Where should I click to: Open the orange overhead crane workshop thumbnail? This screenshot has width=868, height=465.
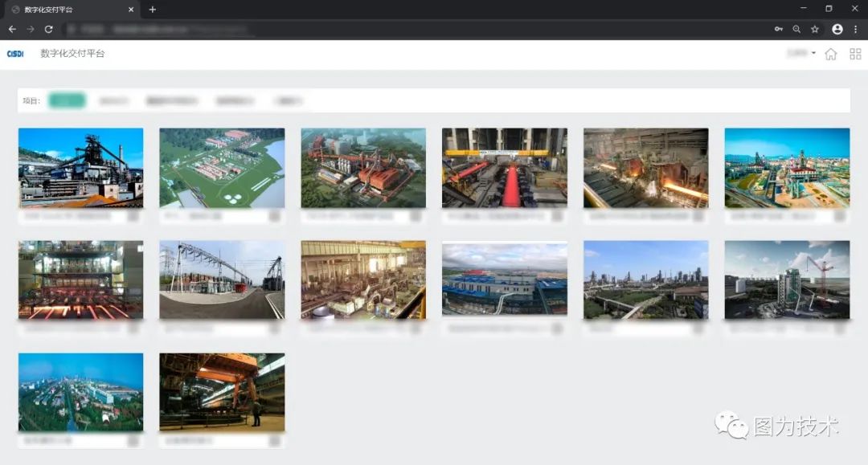(x=222, y=392)
